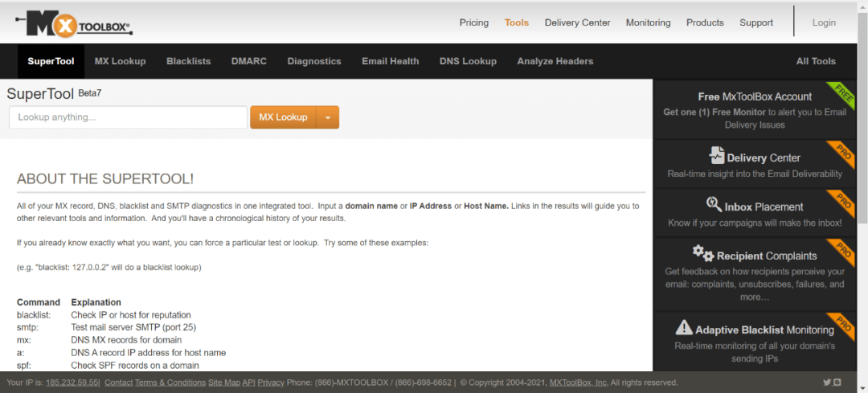Select the SuperTool tab

click(51, 61)
